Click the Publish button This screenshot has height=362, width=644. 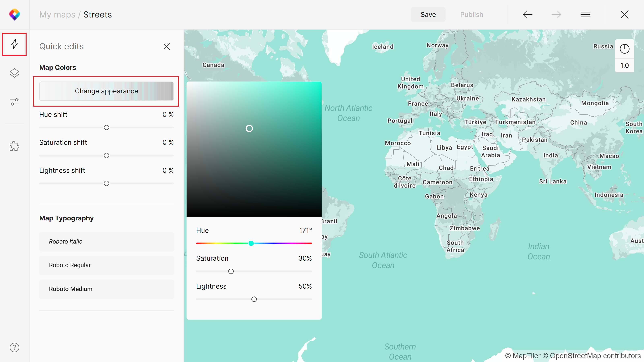(x=472, y=14)
